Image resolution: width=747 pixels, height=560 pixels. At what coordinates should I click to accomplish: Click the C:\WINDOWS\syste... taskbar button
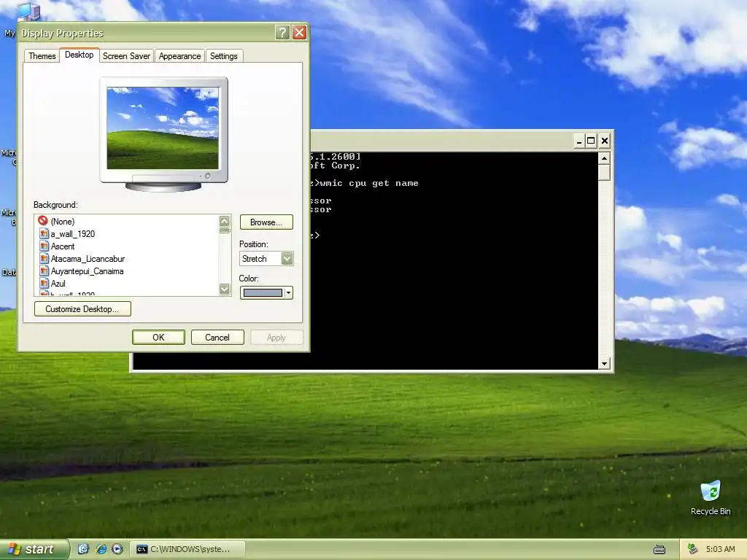[x=187, y=550]
